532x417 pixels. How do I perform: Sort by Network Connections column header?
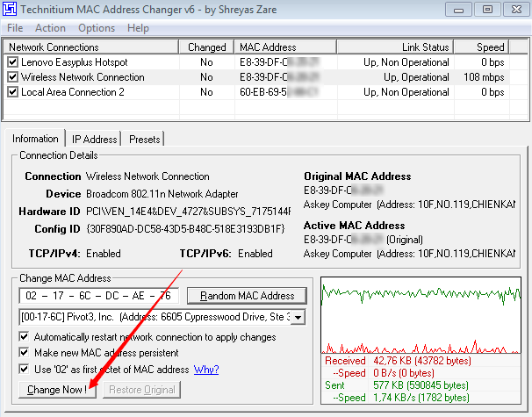[91, 47]
